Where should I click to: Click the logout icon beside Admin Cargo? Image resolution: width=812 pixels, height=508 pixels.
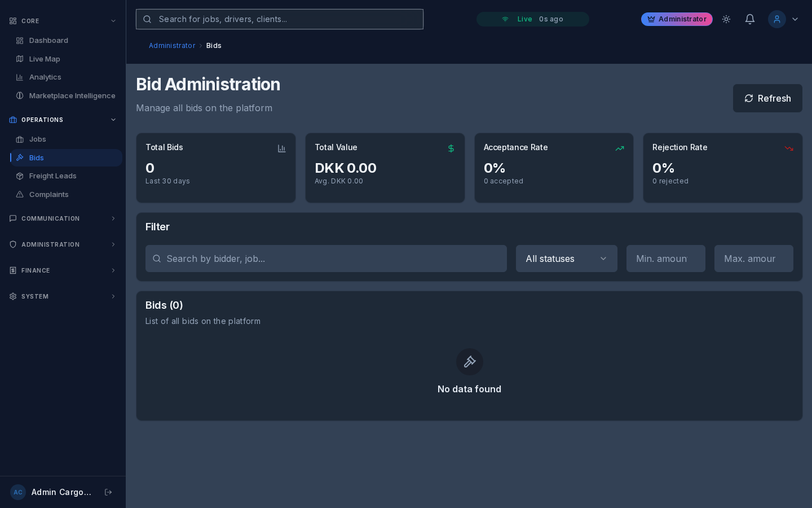click(x=108, y=492)
